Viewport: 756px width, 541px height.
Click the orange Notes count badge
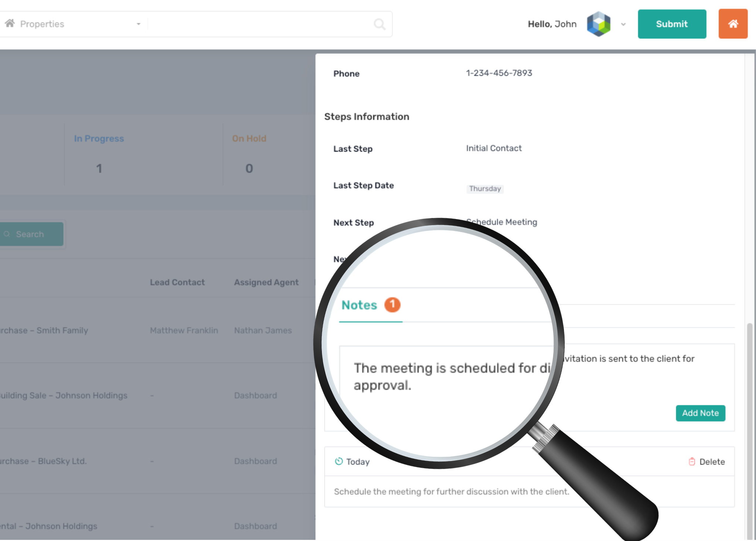pyautogui.click(x=392, y=304)
